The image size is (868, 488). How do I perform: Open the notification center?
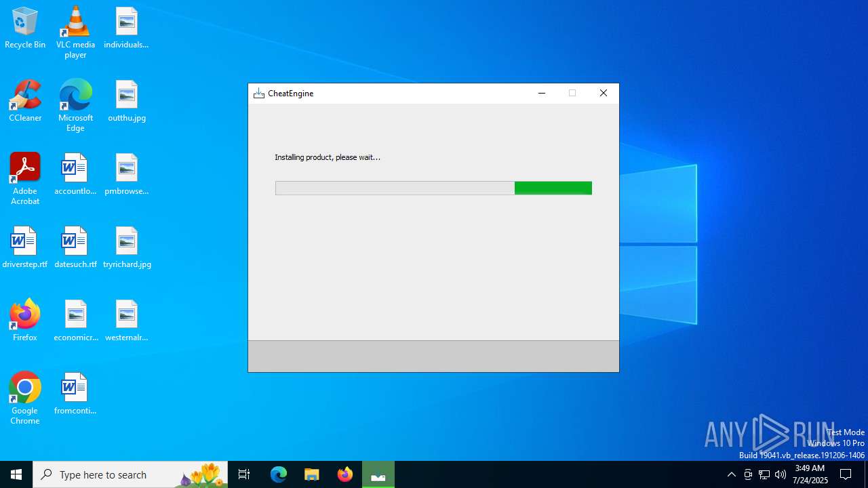[x=846, y=474]
